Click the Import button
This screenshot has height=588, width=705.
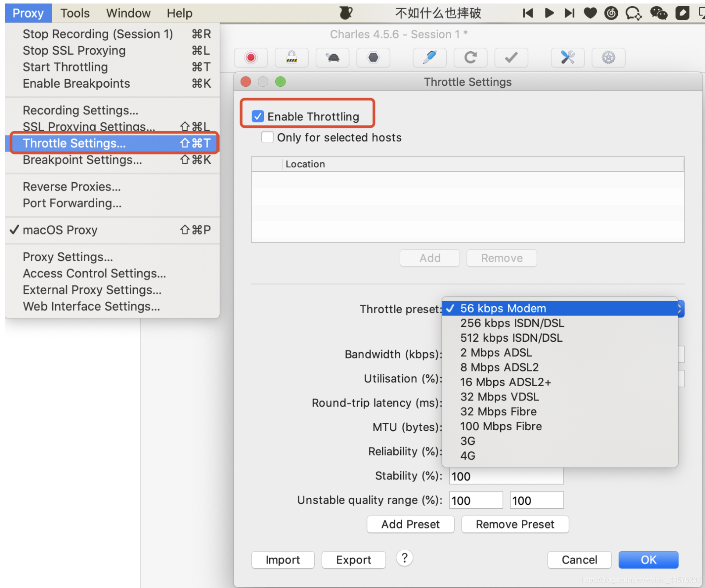click(283, 560)
